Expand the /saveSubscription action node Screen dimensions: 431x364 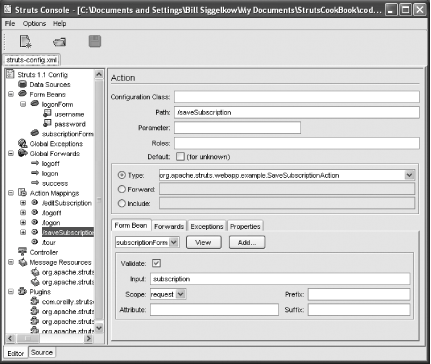[x=23, y=232]
